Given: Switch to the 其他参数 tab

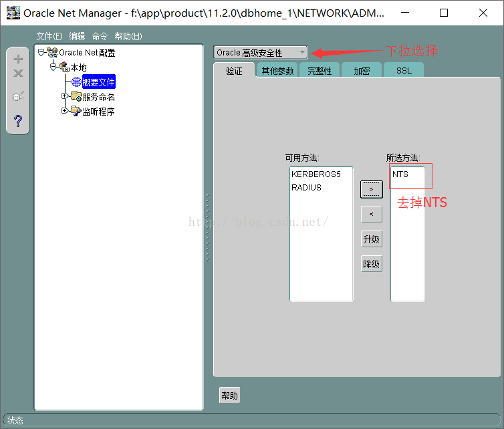Looking at the screenshot, I should [277, 70].
